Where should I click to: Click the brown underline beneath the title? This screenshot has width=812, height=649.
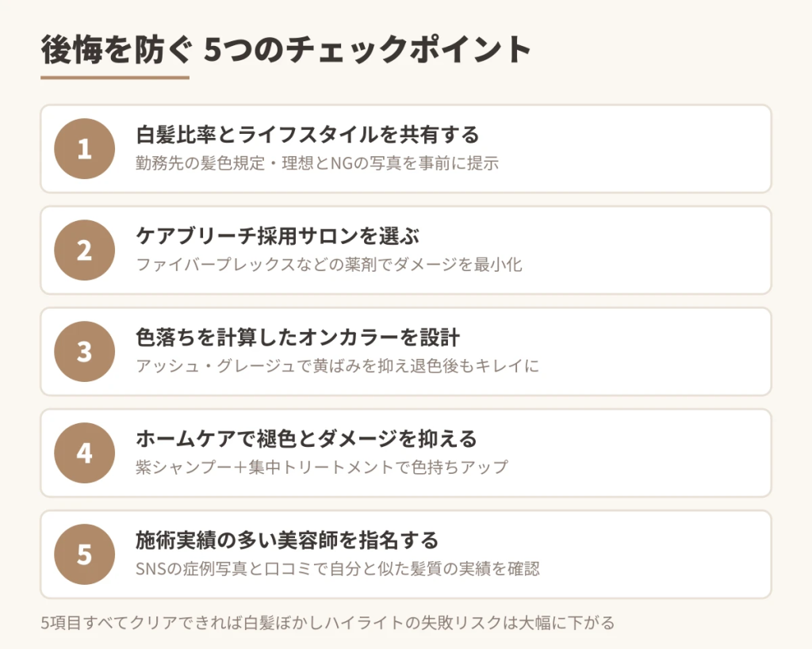coord(115,78)
